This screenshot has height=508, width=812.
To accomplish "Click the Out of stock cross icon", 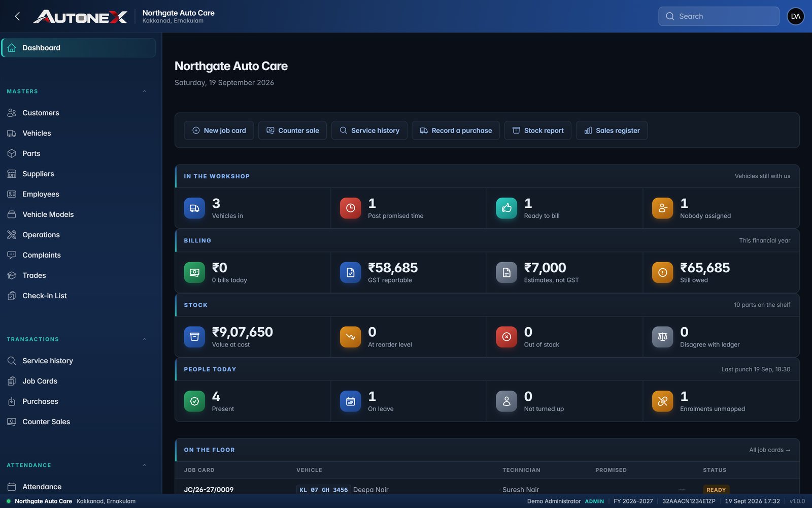I will [506, 337].
